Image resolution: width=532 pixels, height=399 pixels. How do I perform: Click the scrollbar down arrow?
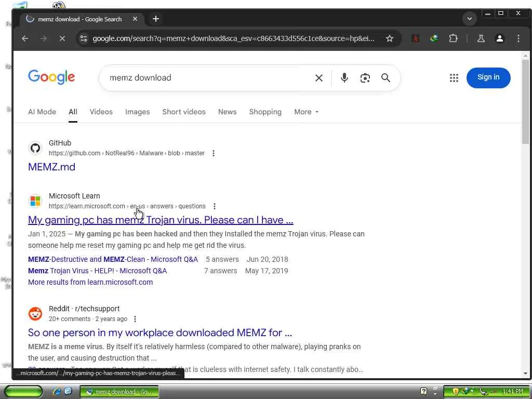(x=525, y=374)
